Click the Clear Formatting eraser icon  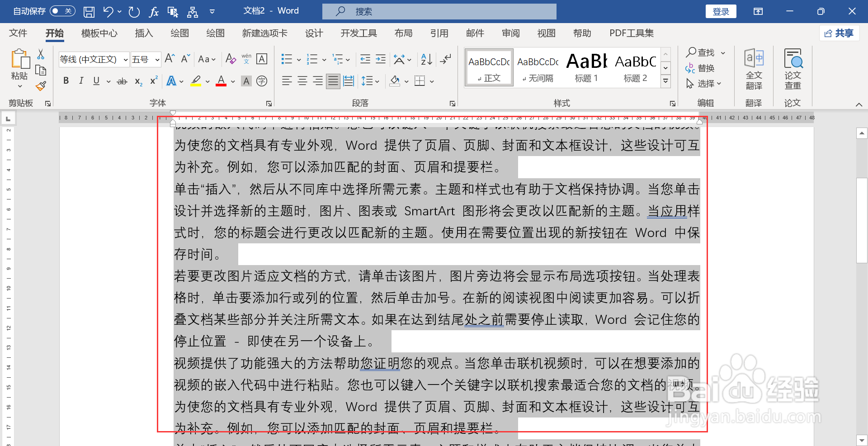pyautogui.click(x=231, y=59)
